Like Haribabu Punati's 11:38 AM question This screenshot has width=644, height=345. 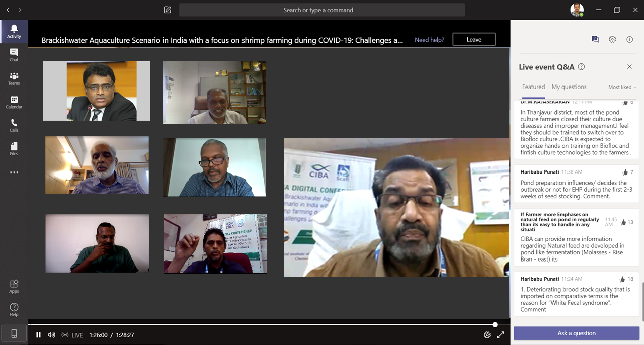pos(625,172)
